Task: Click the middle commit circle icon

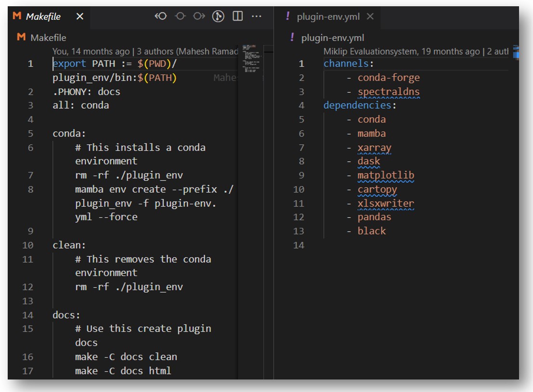Action: tap(180, 16)
